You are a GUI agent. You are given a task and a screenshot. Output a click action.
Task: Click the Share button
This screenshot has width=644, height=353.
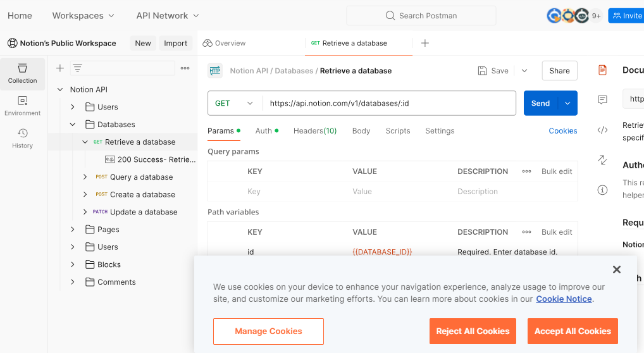click(559, 71)
